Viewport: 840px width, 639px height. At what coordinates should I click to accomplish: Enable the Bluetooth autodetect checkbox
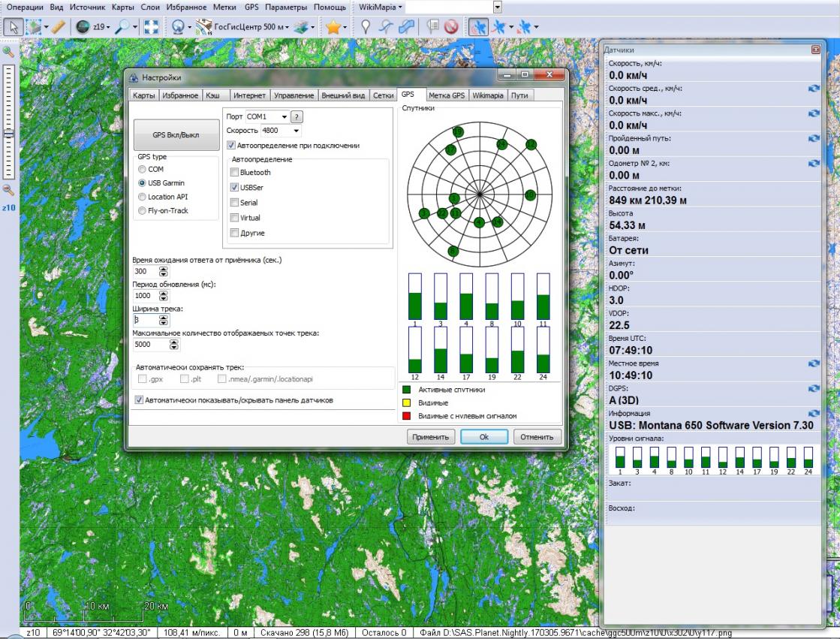234,173
